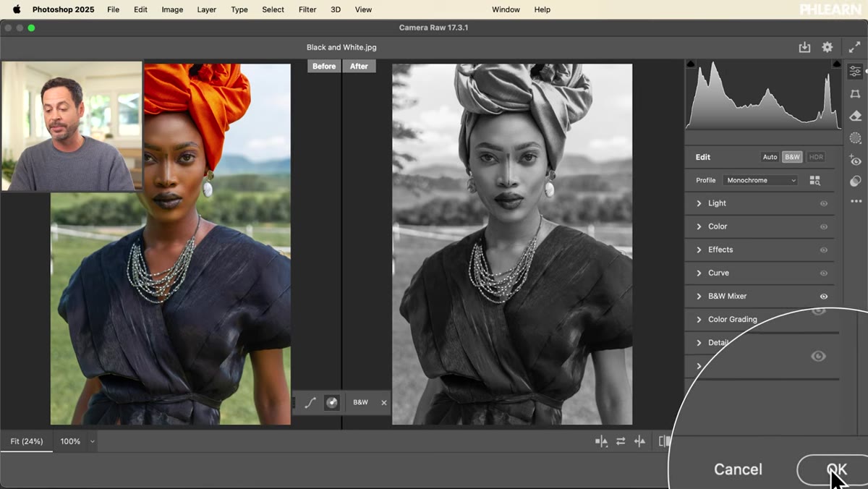Screen dimensions: 868x489
Task: Hide Curve panel adjustments eye
Action: 823,273
